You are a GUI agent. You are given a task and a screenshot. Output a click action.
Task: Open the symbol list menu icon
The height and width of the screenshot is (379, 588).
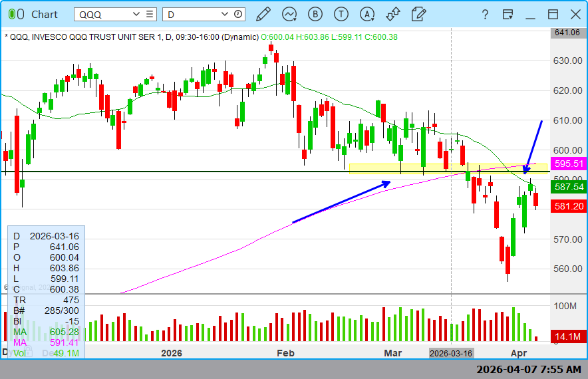(150, 14)
